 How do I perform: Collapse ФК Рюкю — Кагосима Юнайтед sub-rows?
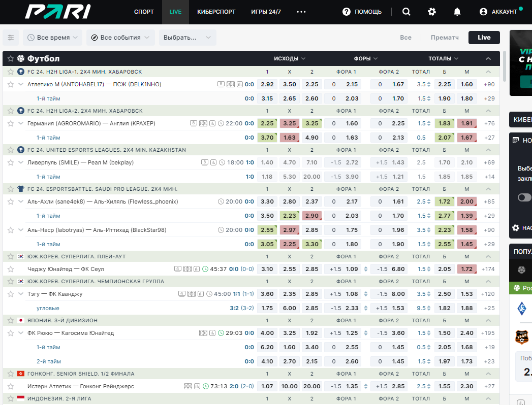tap(21, 333)
